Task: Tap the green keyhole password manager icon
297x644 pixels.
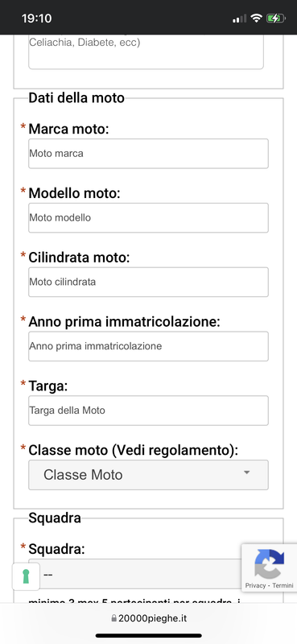Action: [26, 576]
